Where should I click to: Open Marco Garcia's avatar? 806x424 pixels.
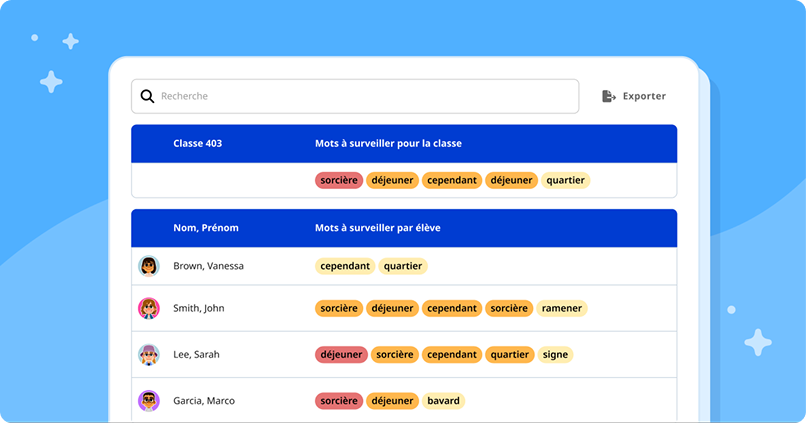pos(149,401)
